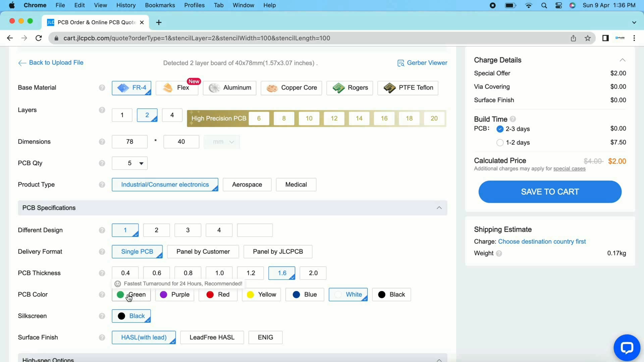Click the Product Type help icon
This screenshot has width=644, height=362.
(102, 185)
